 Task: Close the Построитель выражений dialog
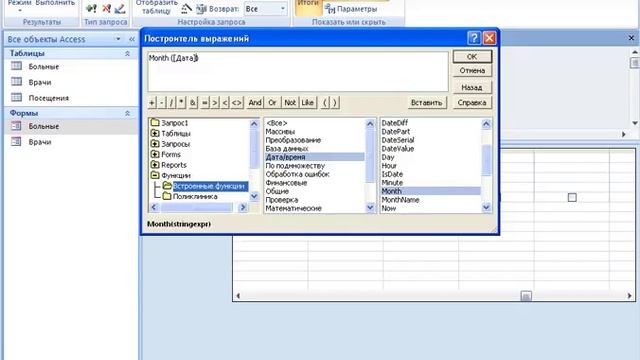click(x=489, y=38)
